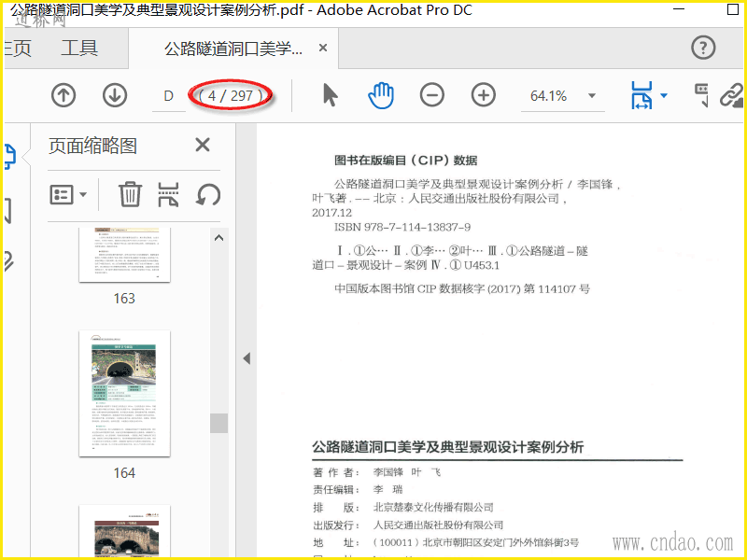
Task: Click the delete pages trash icon
Action: (x=130, y=194)
